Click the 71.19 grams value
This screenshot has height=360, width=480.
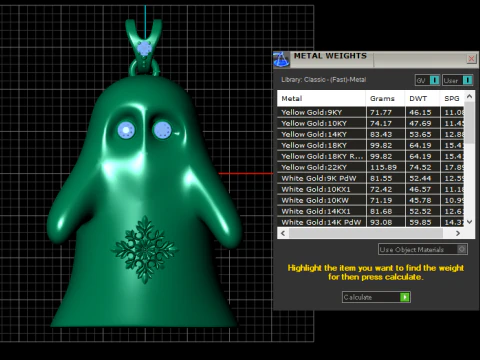coord(381,200)
